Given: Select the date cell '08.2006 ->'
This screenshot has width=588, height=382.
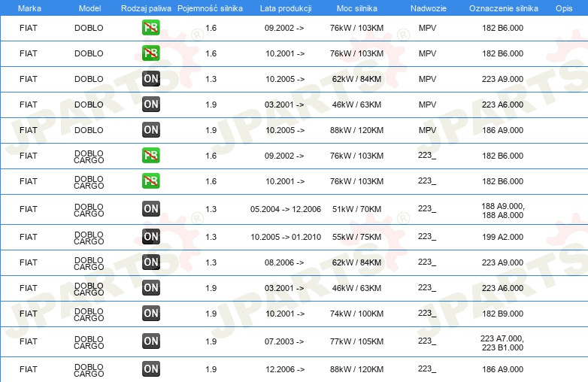Looking at the screenshot, I should click(284, 262).
